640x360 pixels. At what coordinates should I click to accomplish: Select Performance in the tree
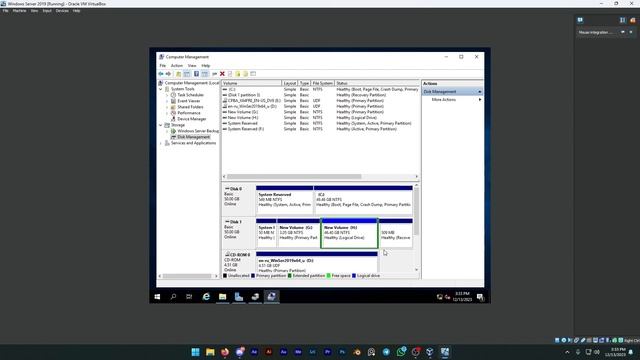(x=189, y=113)
